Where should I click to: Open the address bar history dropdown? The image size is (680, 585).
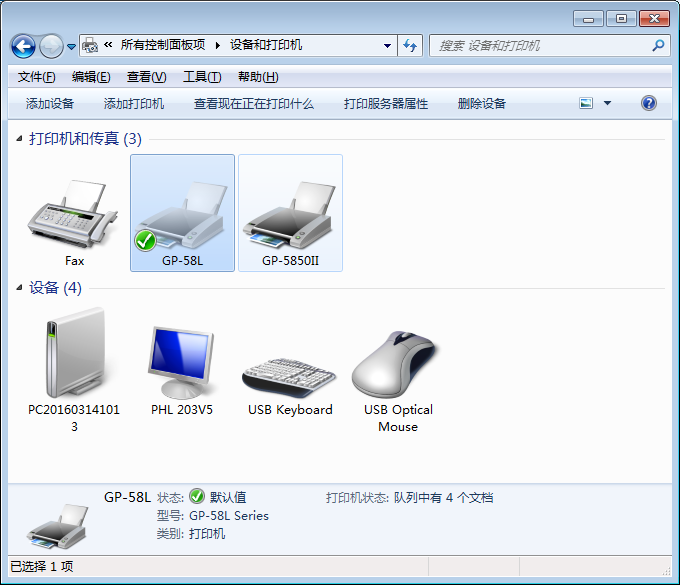(388, 46)
